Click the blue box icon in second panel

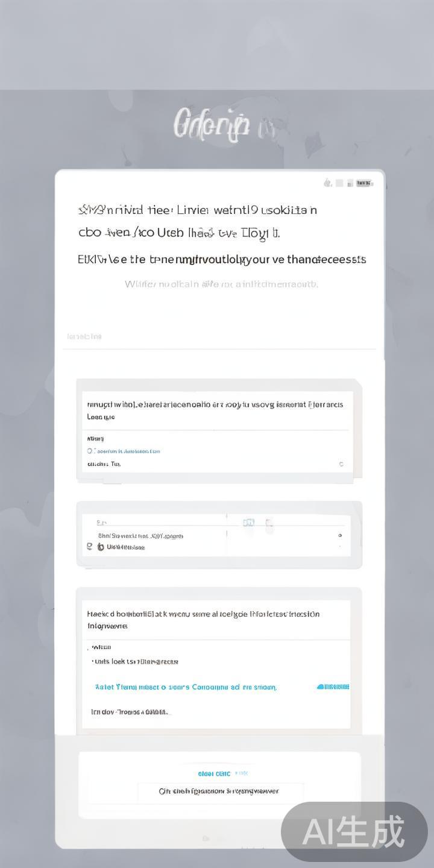click(x=248, y=523)
